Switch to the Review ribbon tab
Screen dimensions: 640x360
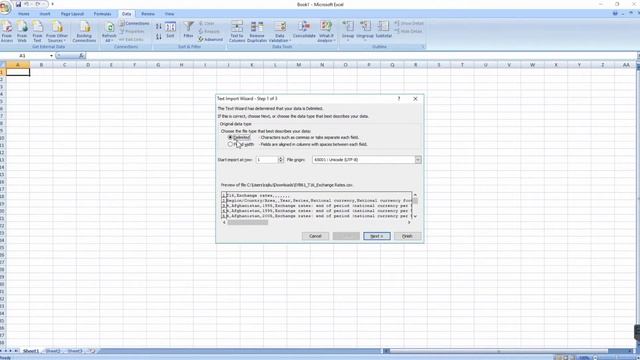coord(148,14)
